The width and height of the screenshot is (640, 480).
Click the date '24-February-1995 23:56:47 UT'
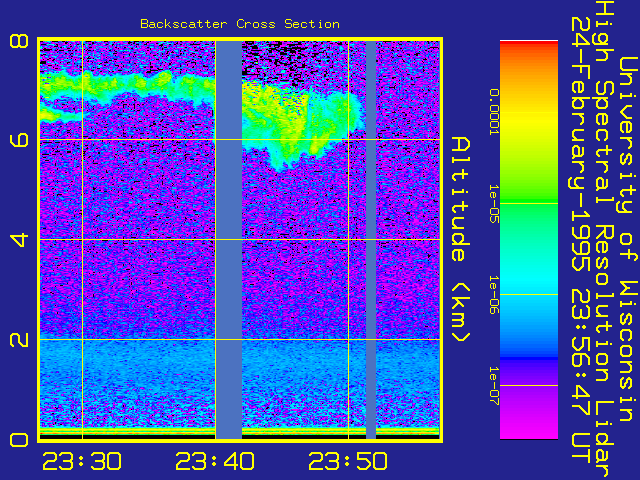(581, 239)
